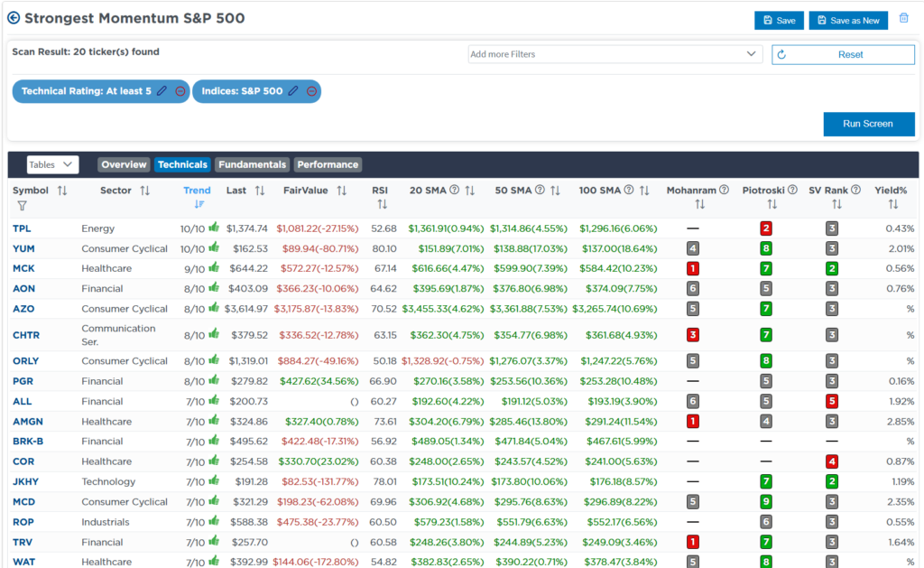The image size is (924, 568).
Task: Open the 20 SMA help question icon
Action: (455, 190)
